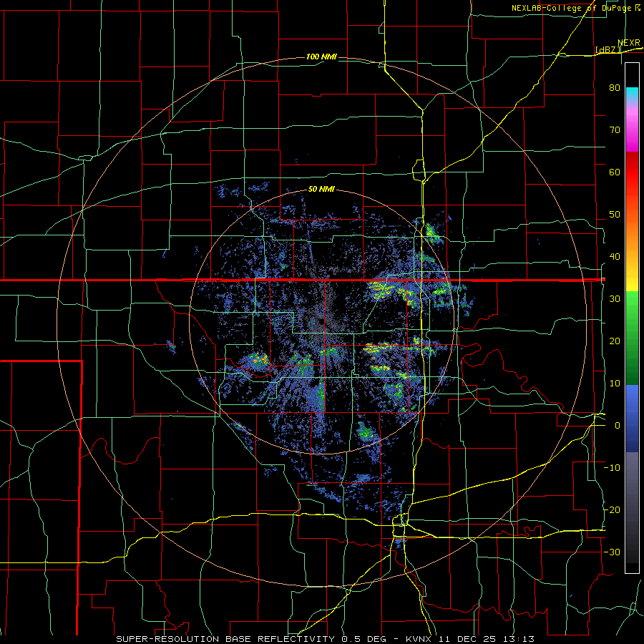The image size is (644, 644).
Task: Select the 0 value on the dBZ scale
Action: pos(618,426)
